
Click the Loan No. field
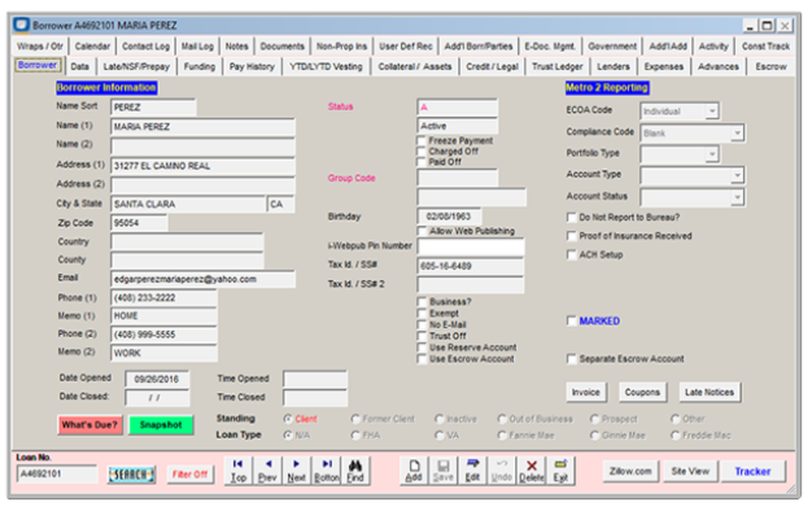pyautogui.click(x=57, y=474)
